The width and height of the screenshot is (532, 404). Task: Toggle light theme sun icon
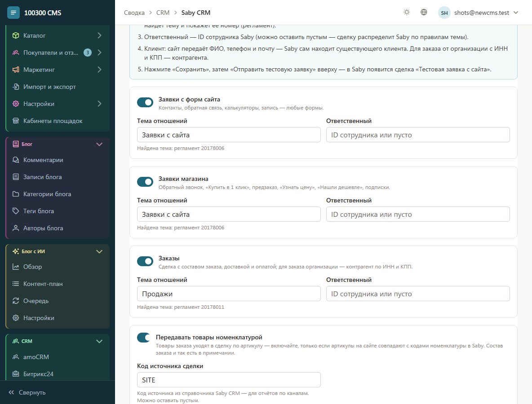(407, 13)
